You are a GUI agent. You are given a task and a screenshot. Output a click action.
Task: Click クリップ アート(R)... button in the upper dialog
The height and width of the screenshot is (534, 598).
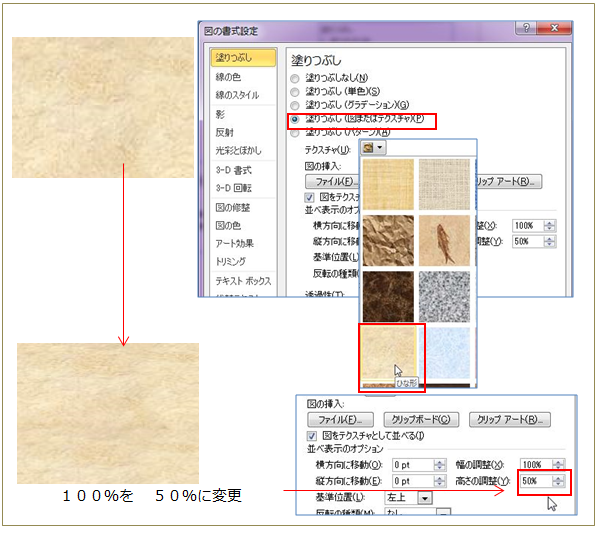509,182
